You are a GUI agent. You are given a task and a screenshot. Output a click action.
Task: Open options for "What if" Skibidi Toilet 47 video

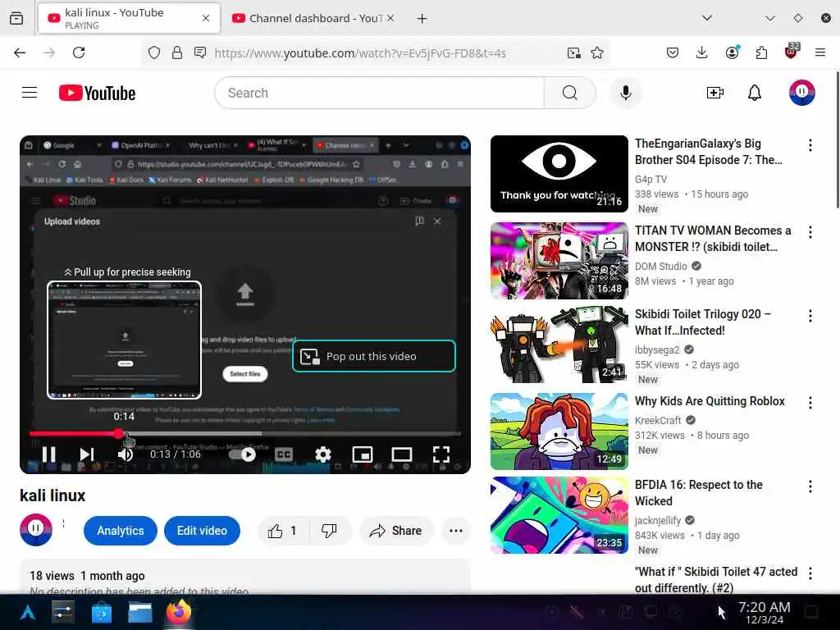(x=810, y=573)
